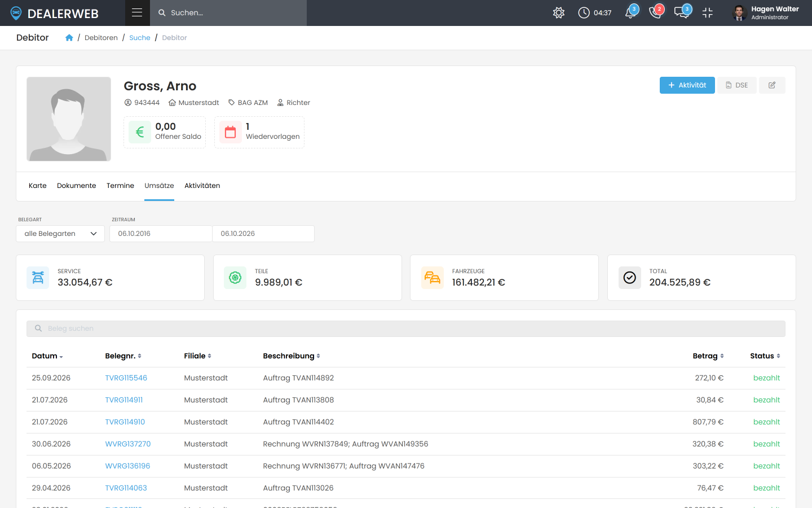Open document TVRG114063
812x508 pixels.
tap(126, 488)
